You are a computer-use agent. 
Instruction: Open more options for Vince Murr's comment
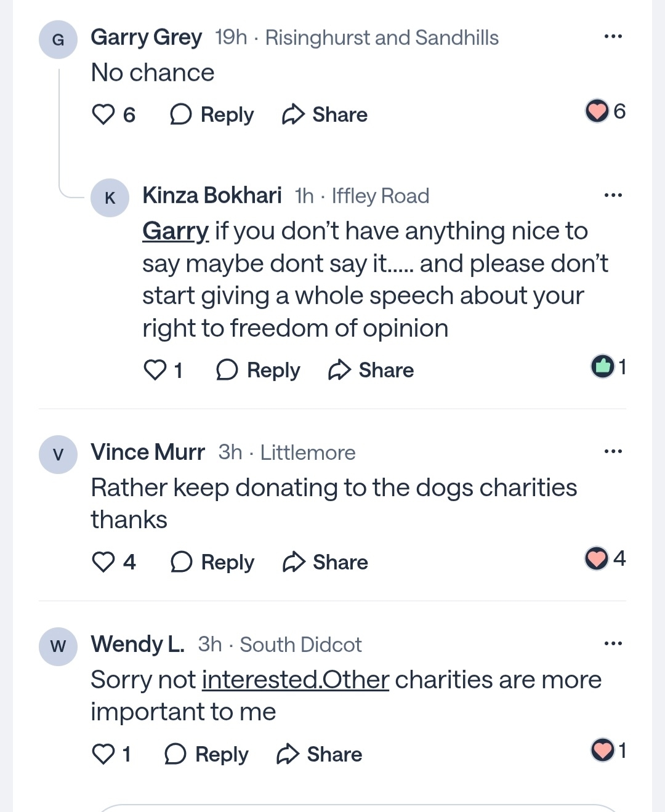click(613, 452)
